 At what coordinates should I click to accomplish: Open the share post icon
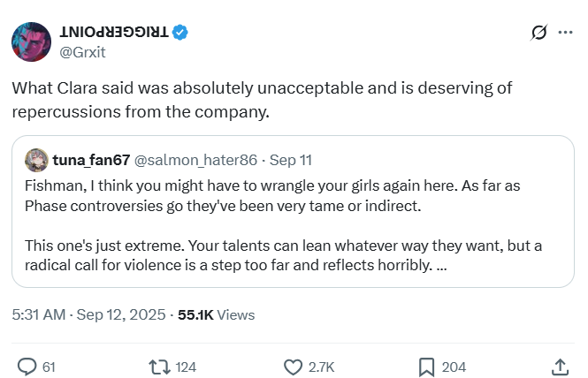tap(560, 367)
